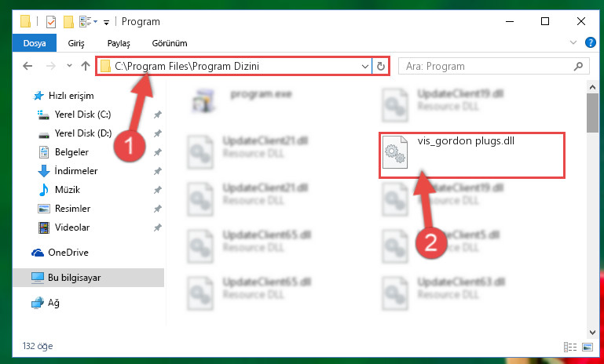
Task: Expand the address bar history dropdown
Action: pos(365,66)
